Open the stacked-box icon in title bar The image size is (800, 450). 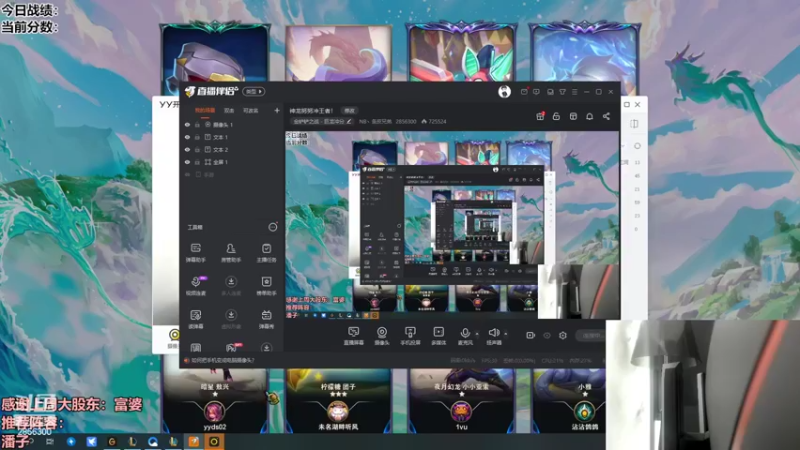pyautogui.click(x=550, y=92)
